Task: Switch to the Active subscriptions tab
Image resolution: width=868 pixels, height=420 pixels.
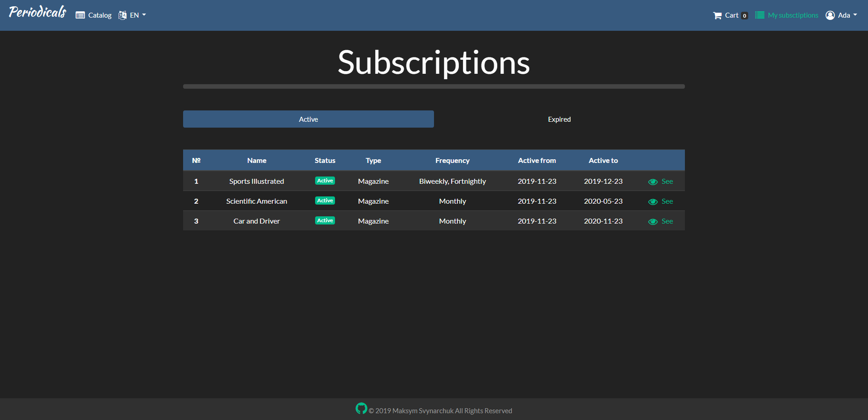Action: coord(308,119)
